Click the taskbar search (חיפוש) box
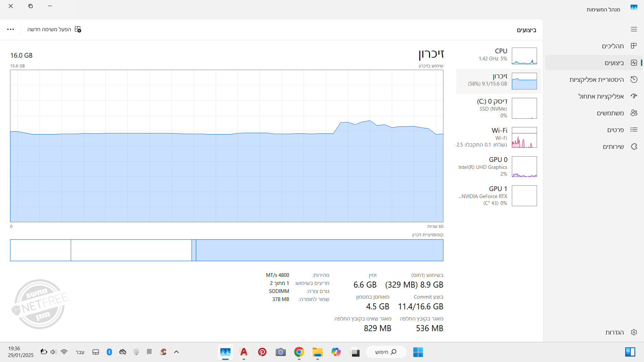The width and height of the screenshot is (644, 362). pos(386,352)
